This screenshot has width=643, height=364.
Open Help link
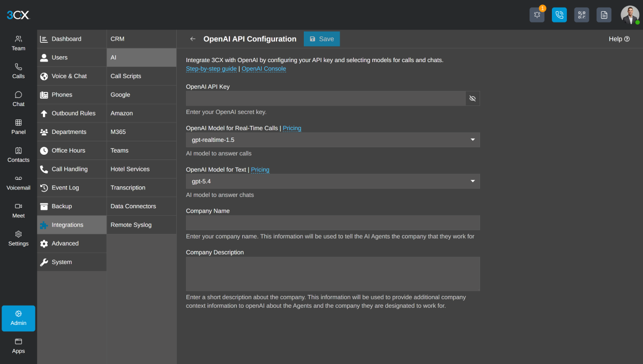619,39
